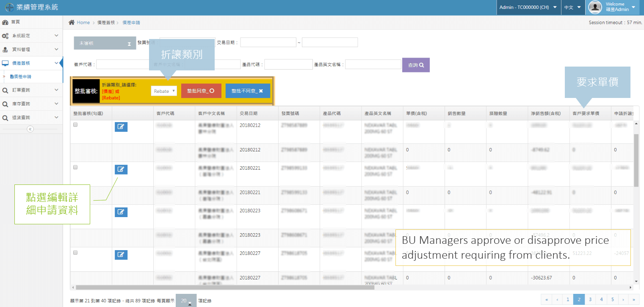Viewport: 644px width, 307px height.
Task: Click edit icon for the 20180212 row
Action: [121, 126]
